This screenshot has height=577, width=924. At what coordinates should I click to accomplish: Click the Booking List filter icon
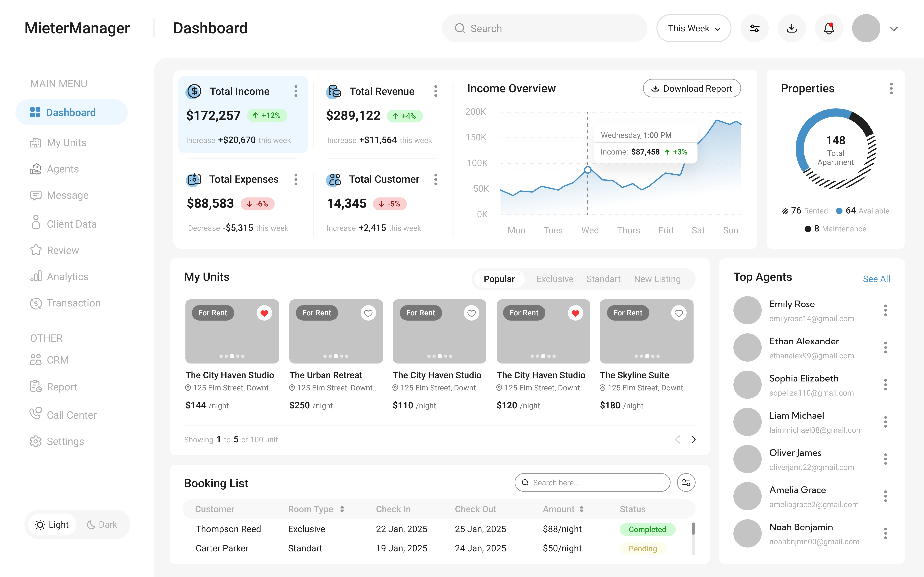tap(686, 482)
